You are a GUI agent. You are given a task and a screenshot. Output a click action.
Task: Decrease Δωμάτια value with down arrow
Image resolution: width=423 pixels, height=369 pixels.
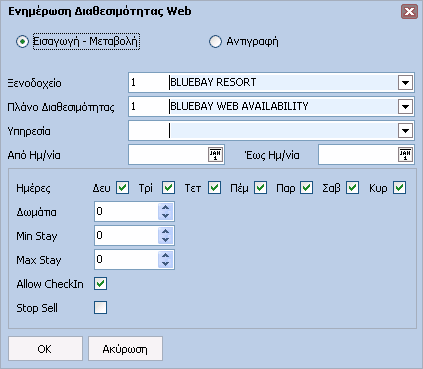pos(165,216)
